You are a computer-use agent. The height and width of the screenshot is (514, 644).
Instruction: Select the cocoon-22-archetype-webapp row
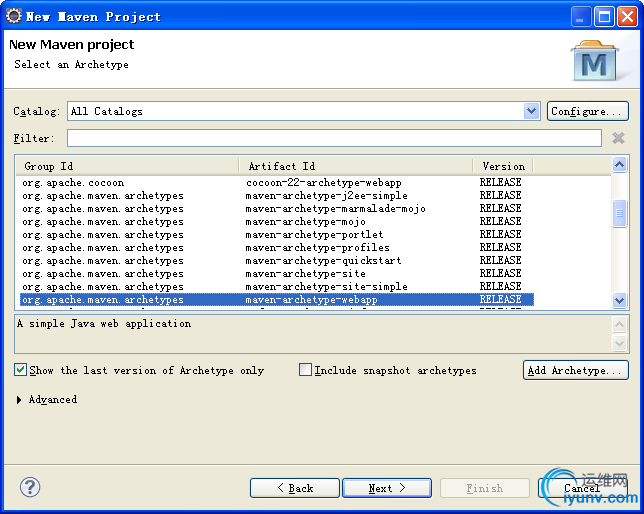tap(277, 182)
